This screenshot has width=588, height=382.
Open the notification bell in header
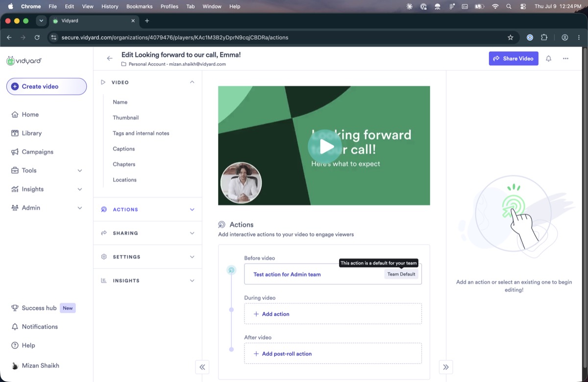pos(548,58)
